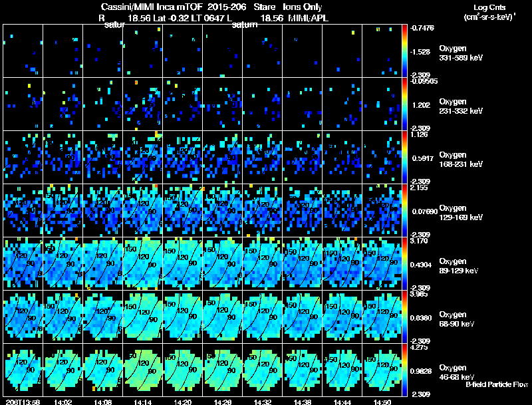
Task: Select the 'Oxygen 89-129 keV' row label
Action: (459, 266)
